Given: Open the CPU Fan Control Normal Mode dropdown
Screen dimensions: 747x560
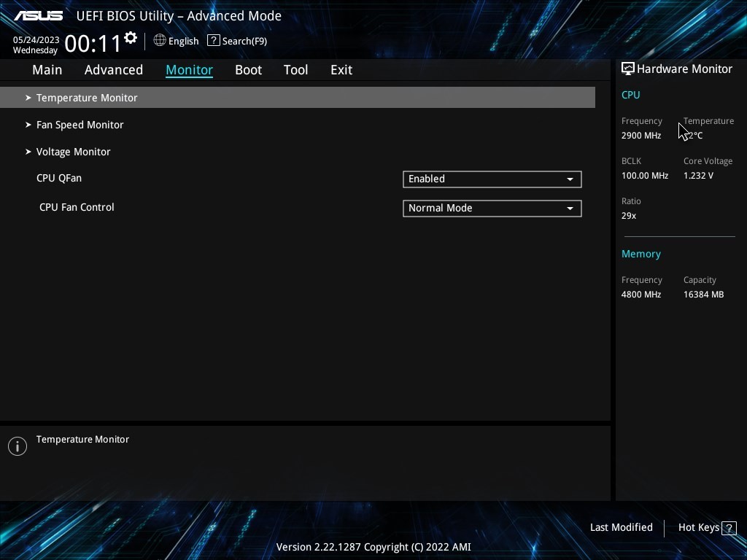Looking at the screenshot, I should click(492, 208).
